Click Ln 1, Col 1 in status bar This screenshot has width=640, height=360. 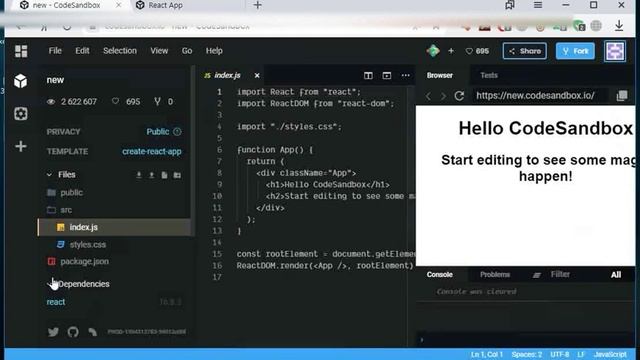click(x=487, y=354)
